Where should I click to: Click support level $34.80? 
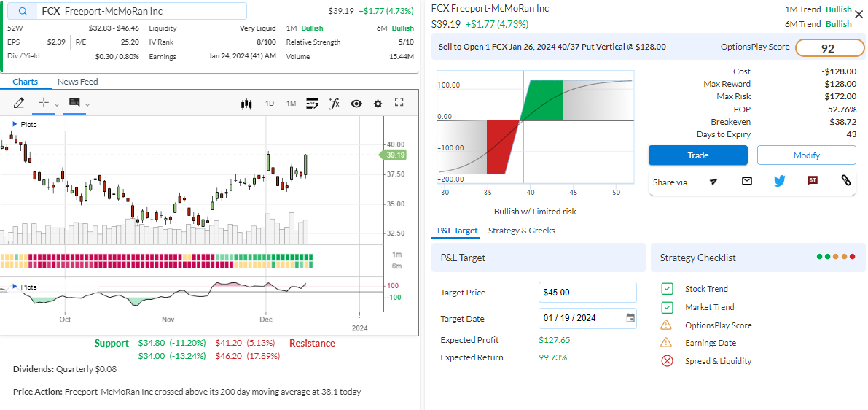coord(152,343)
